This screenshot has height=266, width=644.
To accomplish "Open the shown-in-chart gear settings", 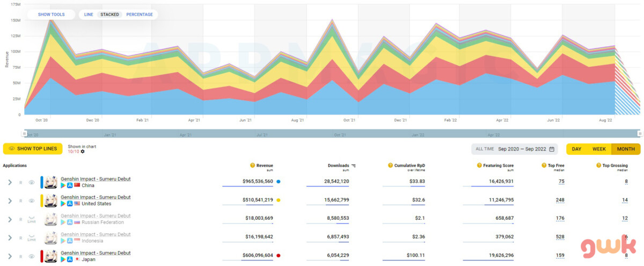I will click(x=83, y=152).
